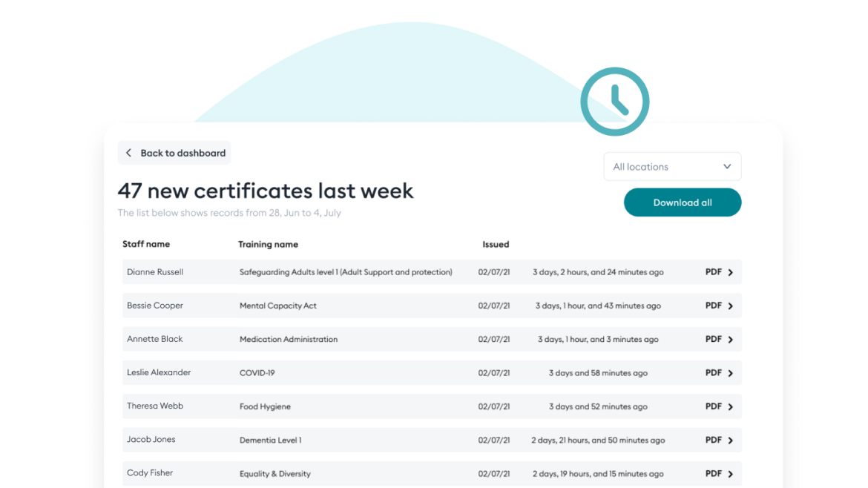The height and width of the screenshot is (488, 868).
Task: Select the Cody Fisher staff name
Action: (150, 473)
